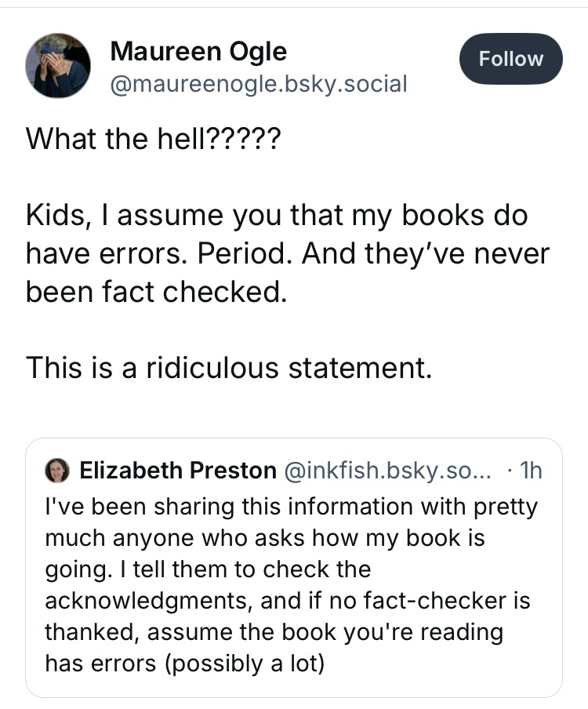Image resolution: width=588 pixels, height=709 pixels.
Task: Open Maureen Ogle's profile avatar
Action: 57,65
